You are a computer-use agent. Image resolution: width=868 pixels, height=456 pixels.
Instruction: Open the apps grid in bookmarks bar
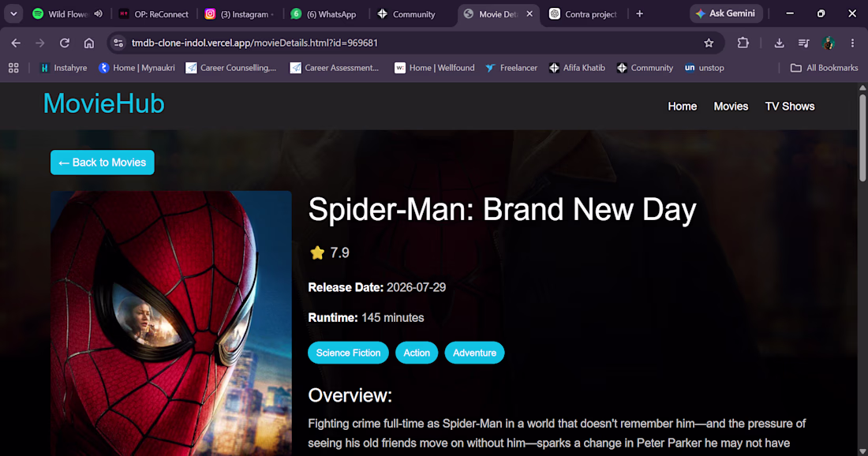point(14,68)
